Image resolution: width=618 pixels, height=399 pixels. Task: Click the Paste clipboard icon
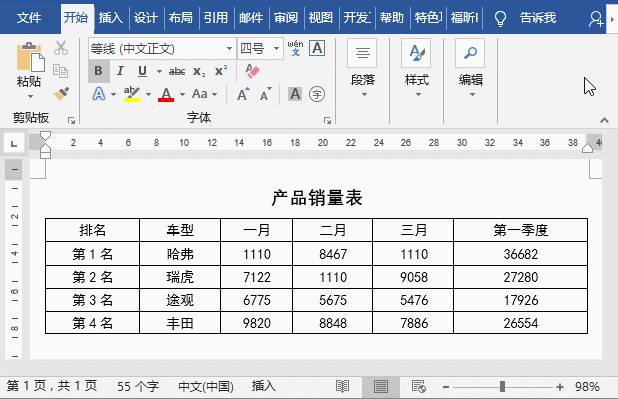pos(30,58)
